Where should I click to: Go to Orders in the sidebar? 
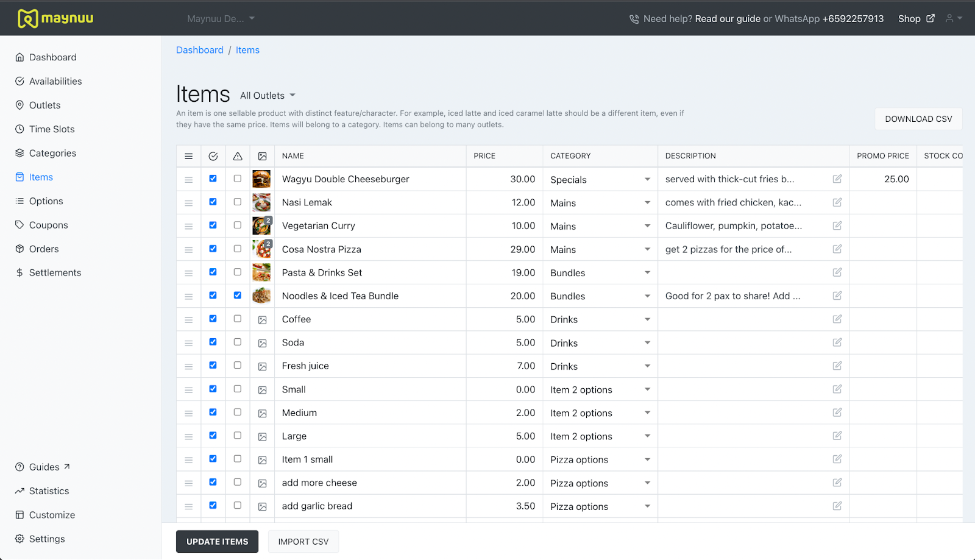click(44, 249)
